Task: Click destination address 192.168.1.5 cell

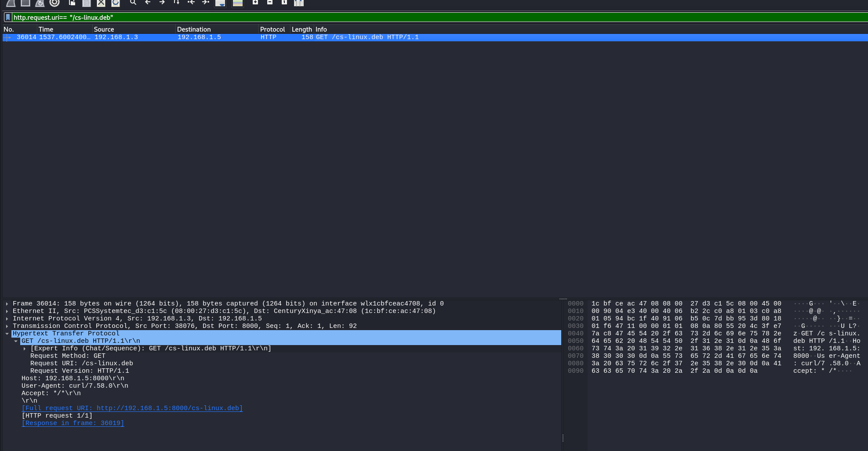Action: (199, 37)
